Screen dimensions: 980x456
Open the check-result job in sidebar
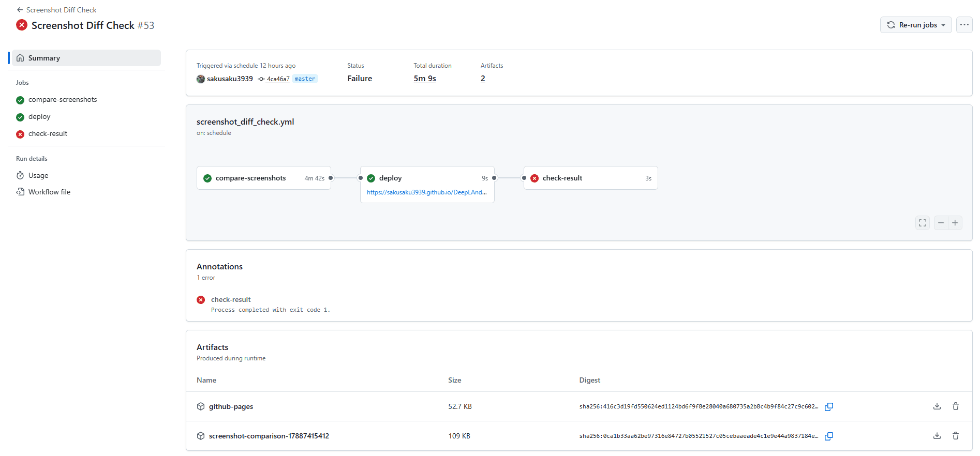click(48, 134)
